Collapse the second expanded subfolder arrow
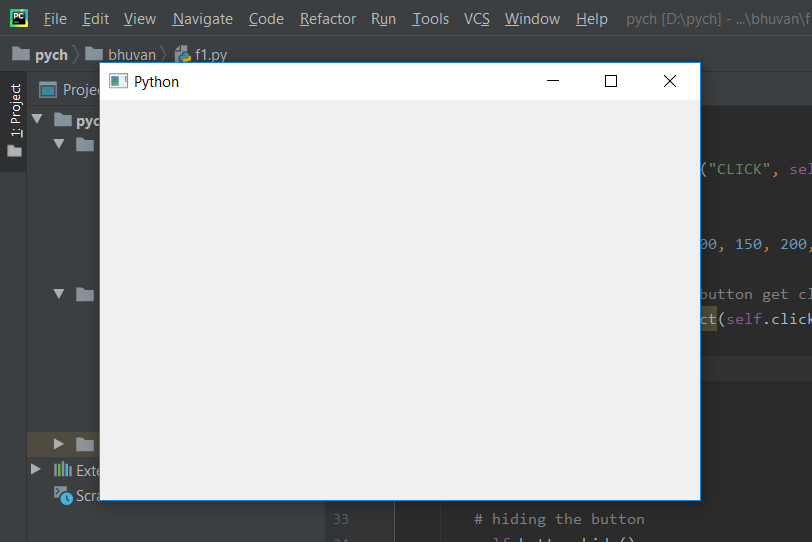812x542 pixels. pyautogui.click(x=59, y=294)
